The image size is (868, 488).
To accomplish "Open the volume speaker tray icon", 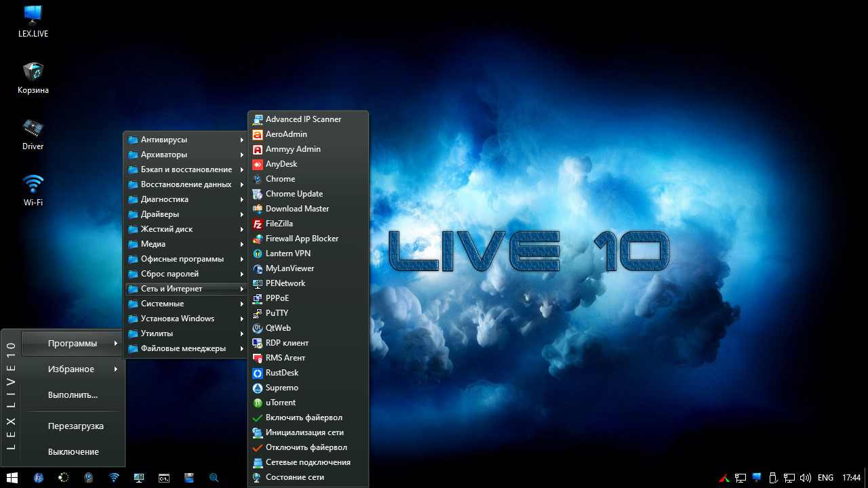I will coord(806,478).
